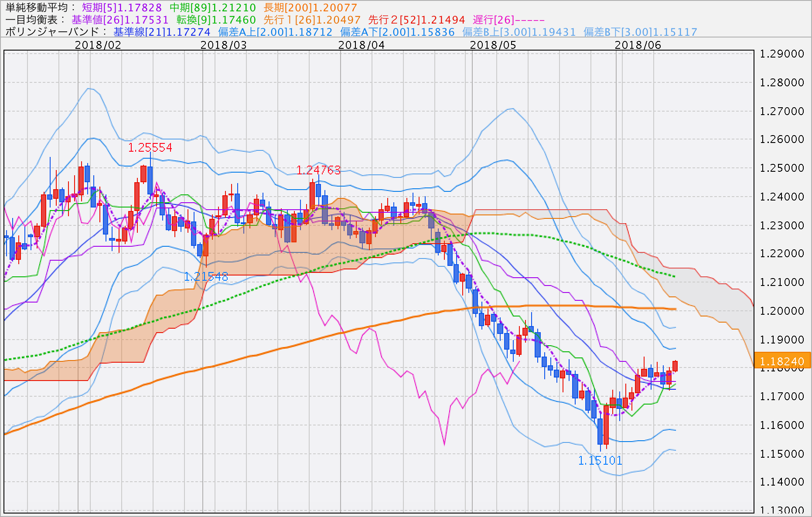Click the long-term moving average label 長期[200]1.20077
This screenshot has width=812, height=517.
[310, 7]
